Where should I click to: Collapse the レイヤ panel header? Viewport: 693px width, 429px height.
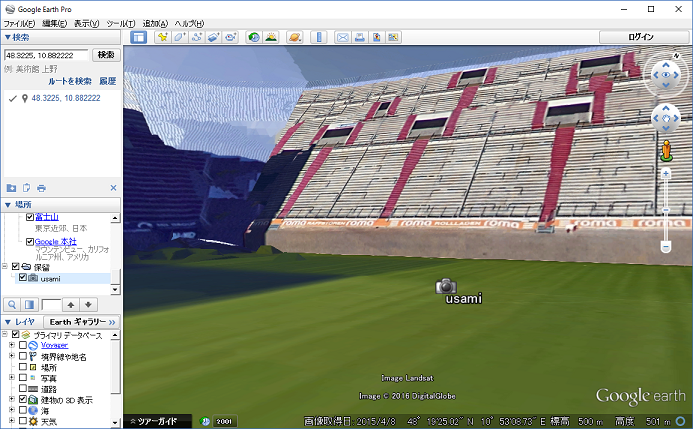point(18,321)
